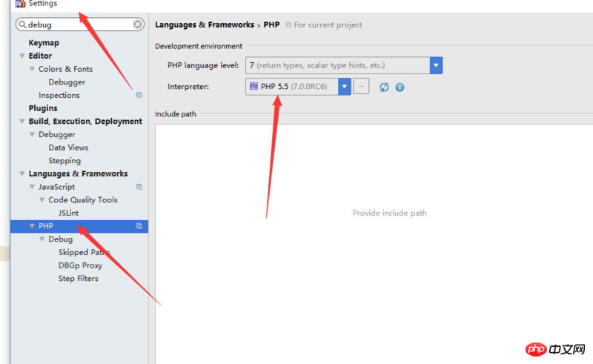Select Languages & Frameworks category

[79, 173]
